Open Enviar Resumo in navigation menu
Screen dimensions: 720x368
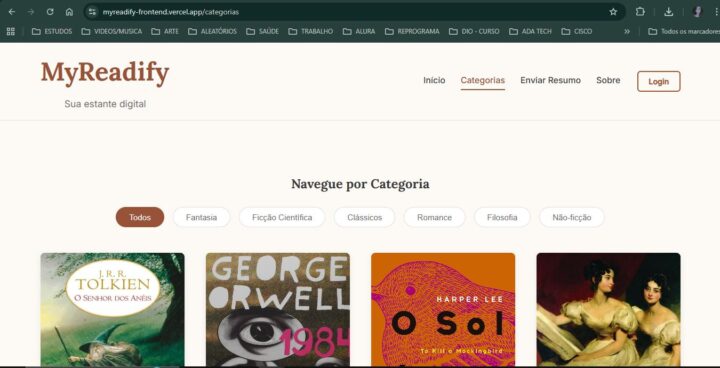pyautogui.click(x=550, y=80)
